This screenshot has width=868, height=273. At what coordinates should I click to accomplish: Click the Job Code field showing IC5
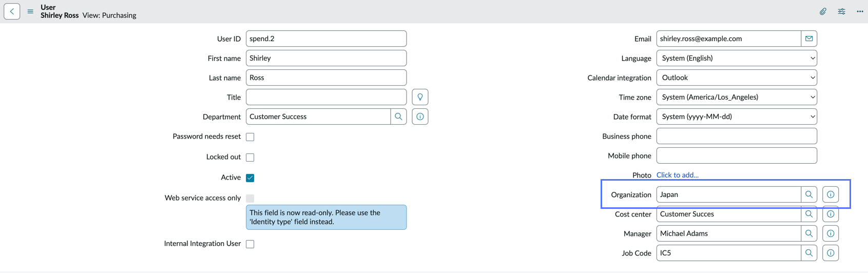pos(729,253)
